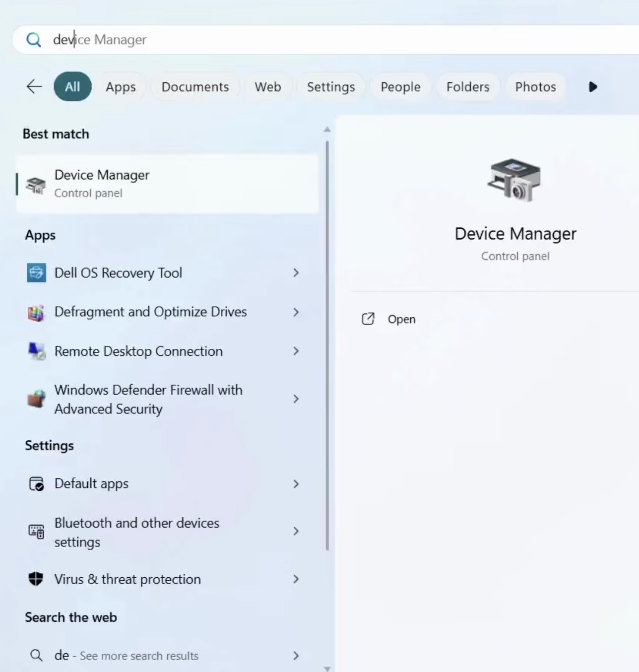Expand Dell OS Recovery Tool chevron

[x=296, y=272]
